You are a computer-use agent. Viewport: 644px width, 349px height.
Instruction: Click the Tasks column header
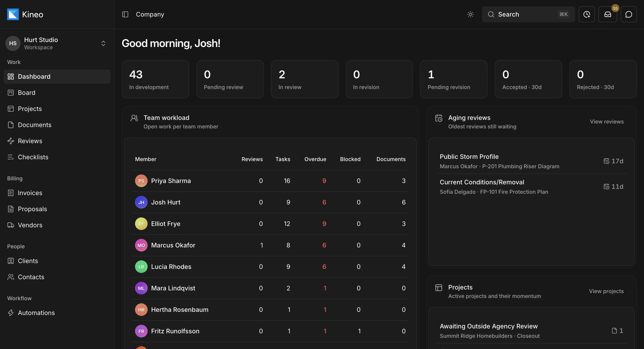click(x=282, y=159)
